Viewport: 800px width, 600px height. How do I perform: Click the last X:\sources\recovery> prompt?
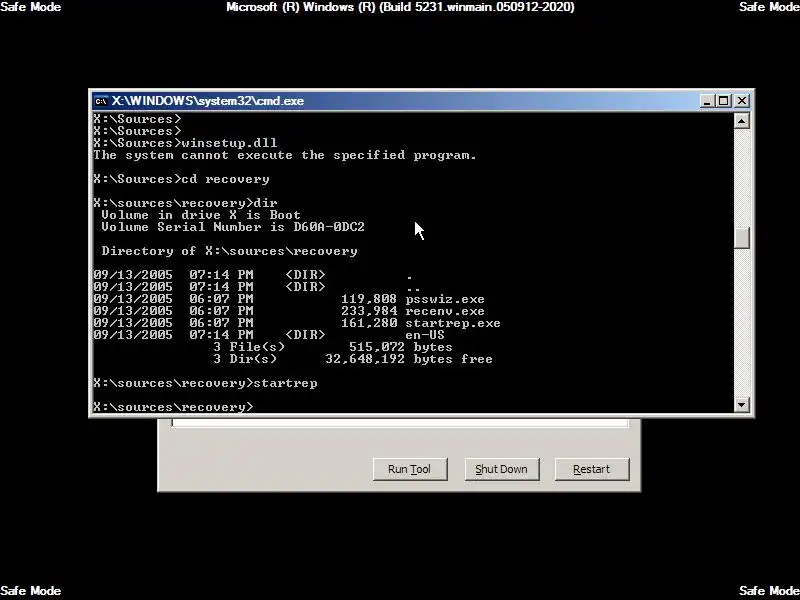tap(173, 407)
